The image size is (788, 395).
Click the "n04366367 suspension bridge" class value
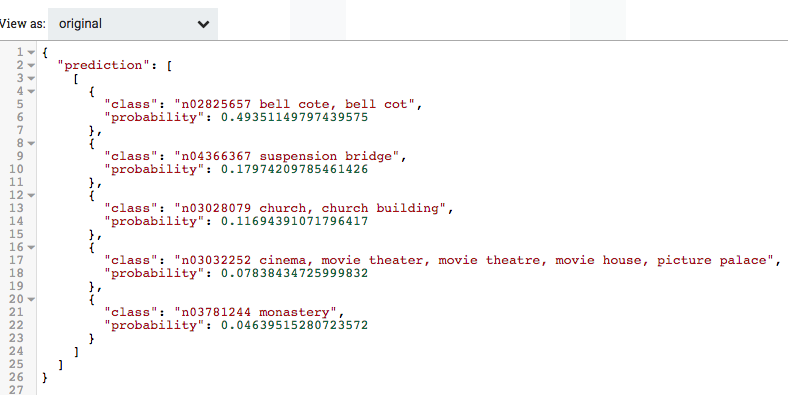coord(287,156)
